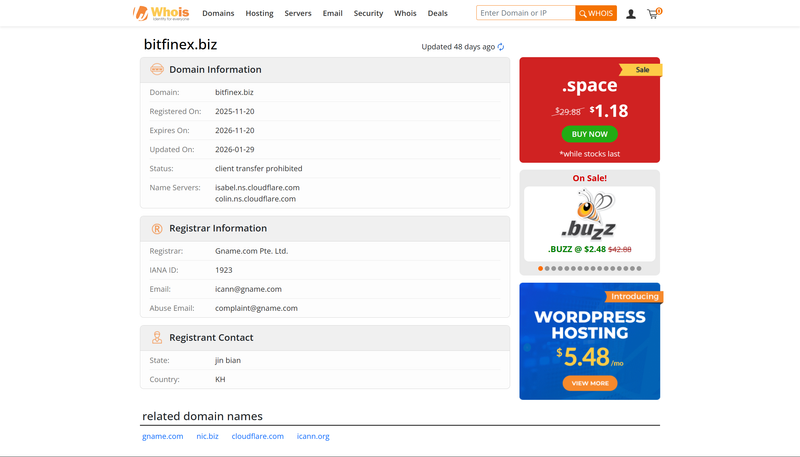Click email icann@gname.com
Viewport: 800px width, 457px height.
pyautogui.click(x=248, y=289)
